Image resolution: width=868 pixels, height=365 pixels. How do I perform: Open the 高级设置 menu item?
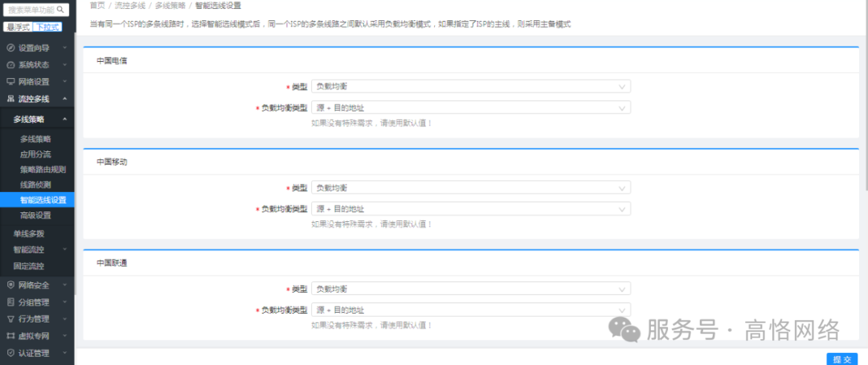[35, 215]
